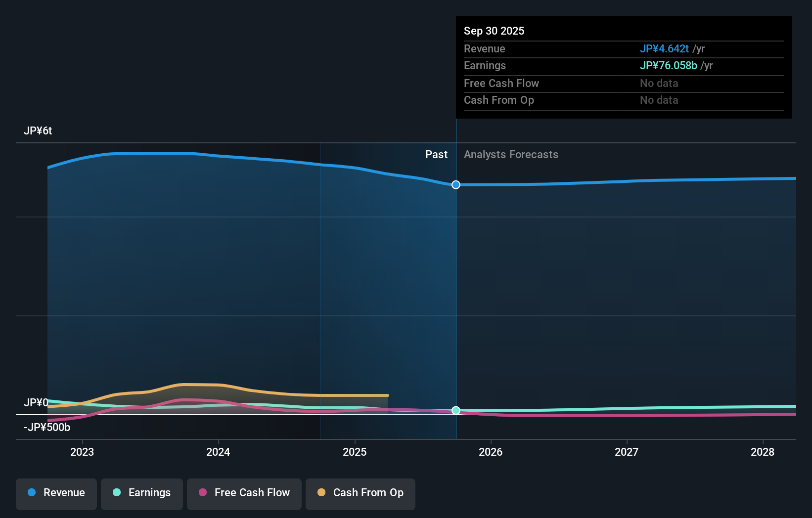The width and height of the screenshot is (812, 518).
Task: Toggle the Earnings series off
Action: pyautogui.click(x=141, y=493)
